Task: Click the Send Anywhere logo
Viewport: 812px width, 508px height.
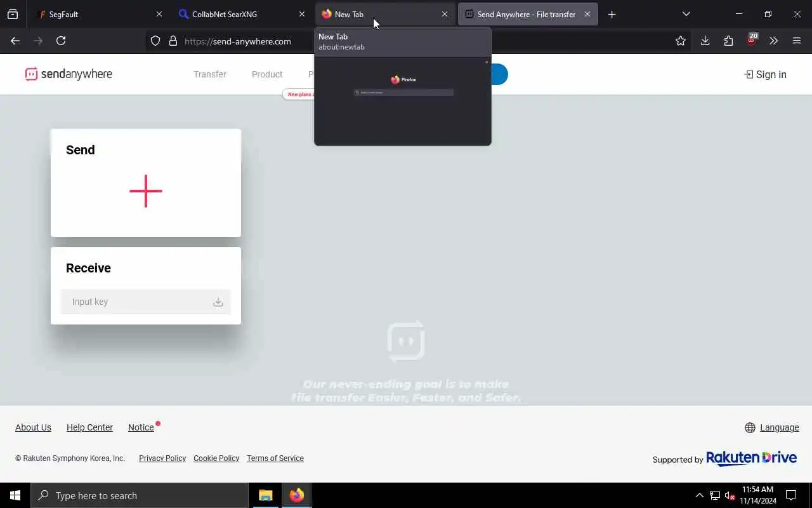Action: [69, 74]
